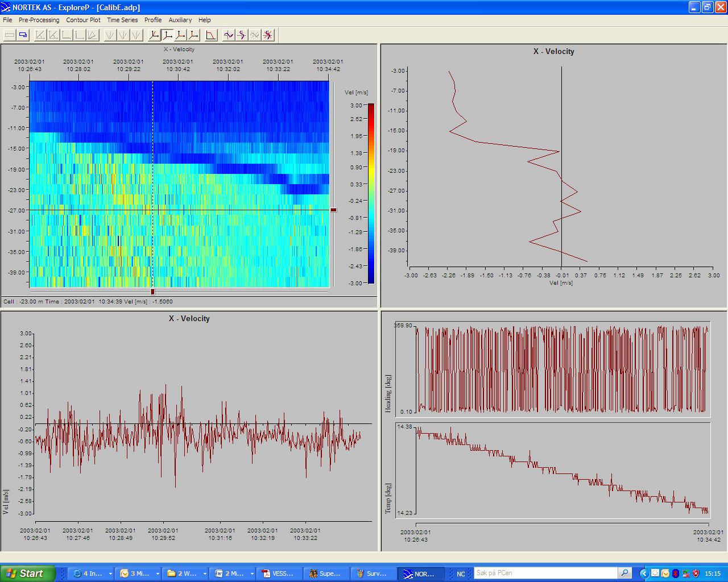The image size is (728, 582).
Task: Open the Pre-Processing menu
Action: [39, 20]
